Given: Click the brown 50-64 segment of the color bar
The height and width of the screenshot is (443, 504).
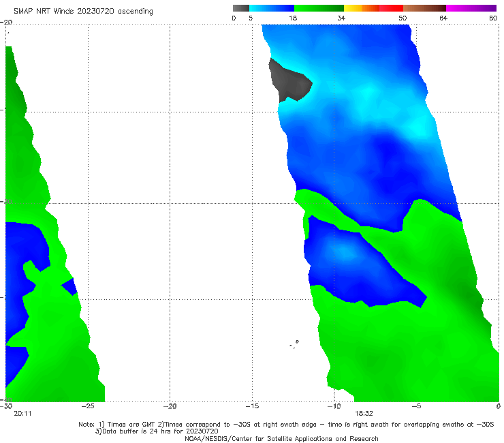Looking at the screenshot, I should (x=424, y=8).
